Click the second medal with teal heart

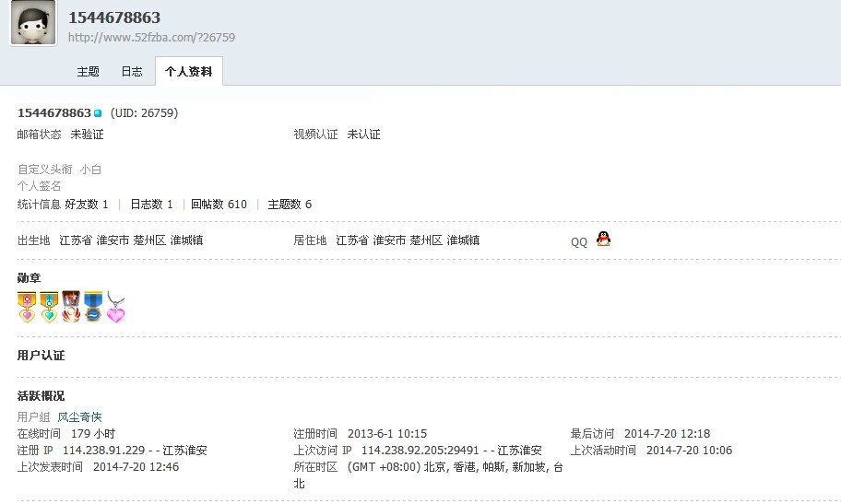click(x=49, y=307)
